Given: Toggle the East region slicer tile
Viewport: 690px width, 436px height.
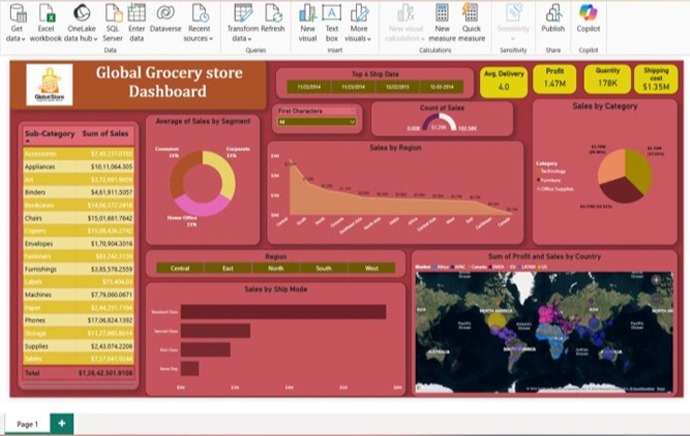Looking at the screenshot, I should [227, 268].
